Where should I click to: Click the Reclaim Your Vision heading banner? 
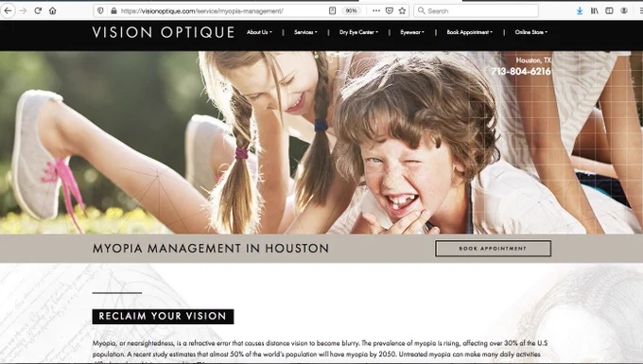163,317
